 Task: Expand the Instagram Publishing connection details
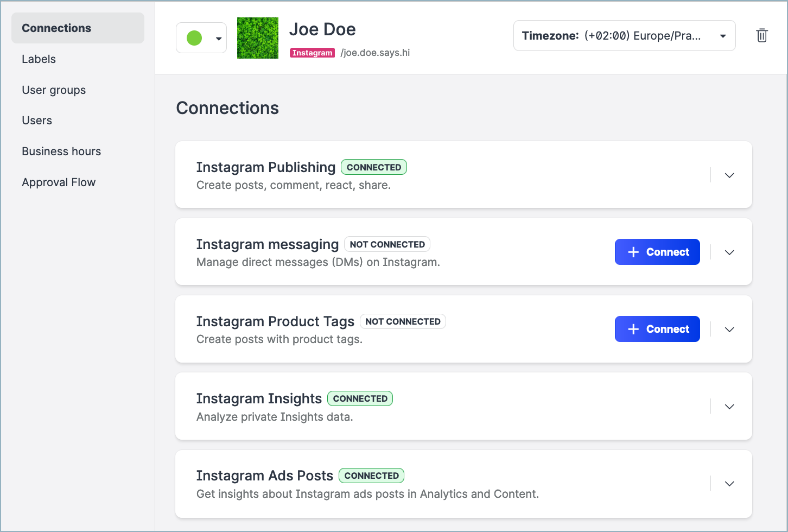point(729,175)
